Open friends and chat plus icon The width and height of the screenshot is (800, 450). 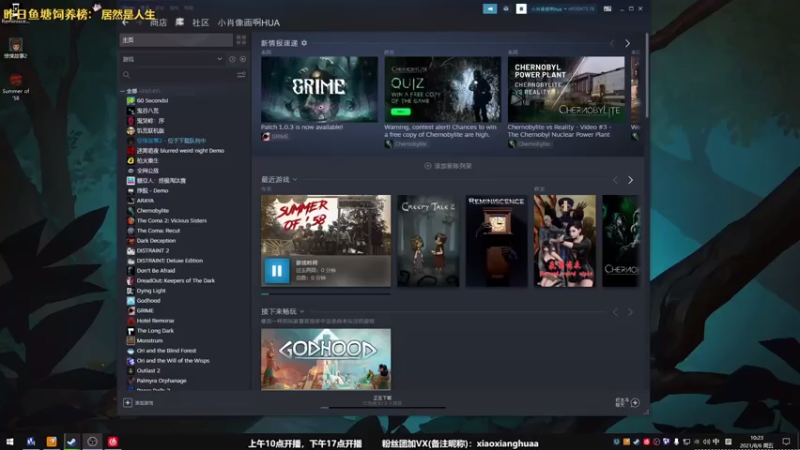pyautogui.click(x=635, y=403)
